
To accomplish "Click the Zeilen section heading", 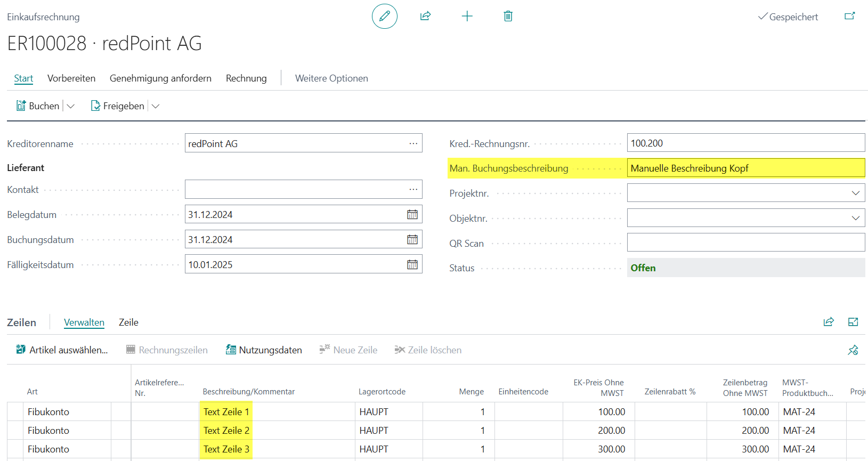I will click(21, 322).
